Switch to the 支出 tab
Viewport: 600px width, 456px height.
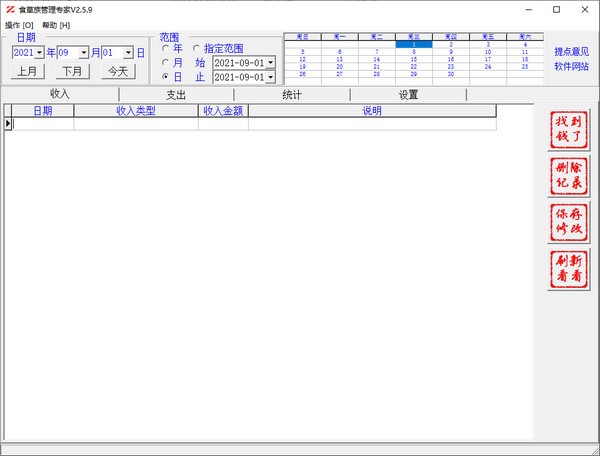[x=176, y=95]
